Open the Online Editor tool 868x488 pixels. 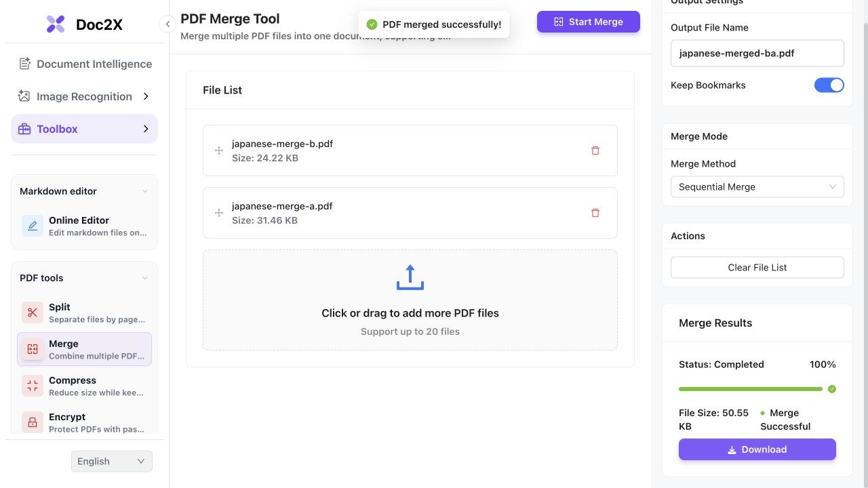pos(85,226)
